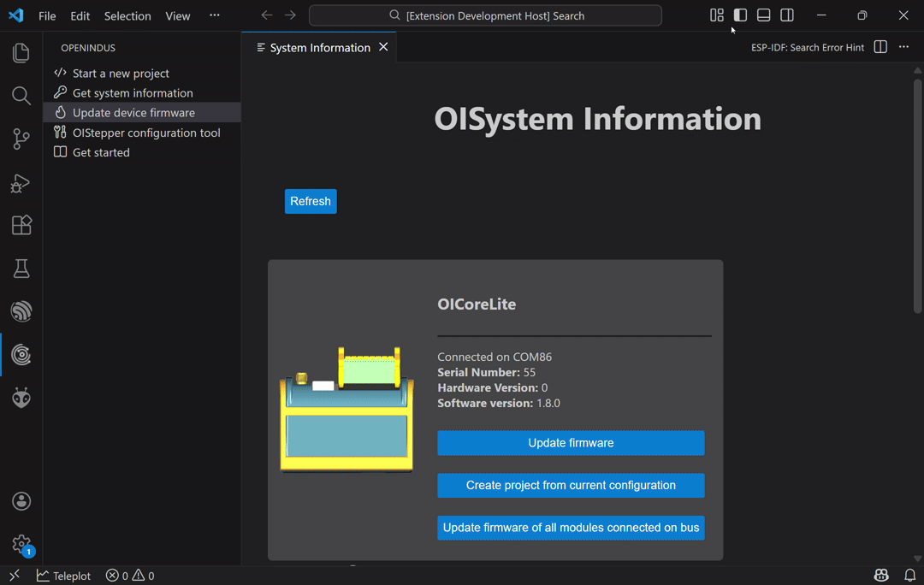The width and height of the screenshot is (924, 585).
Task: Click the Accounts icon
Action: point(21,501)
